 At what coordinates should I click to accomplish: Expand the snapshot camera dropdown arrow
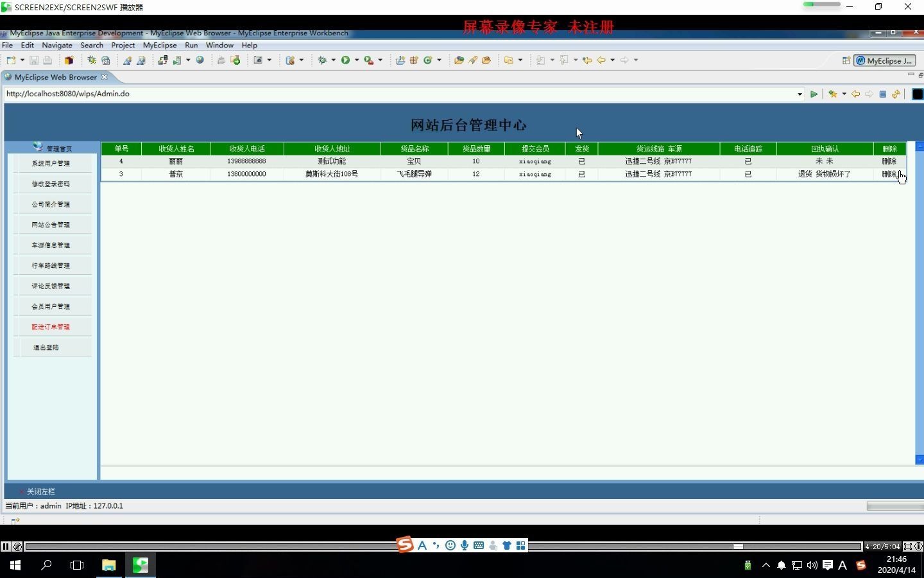[269, 60]
